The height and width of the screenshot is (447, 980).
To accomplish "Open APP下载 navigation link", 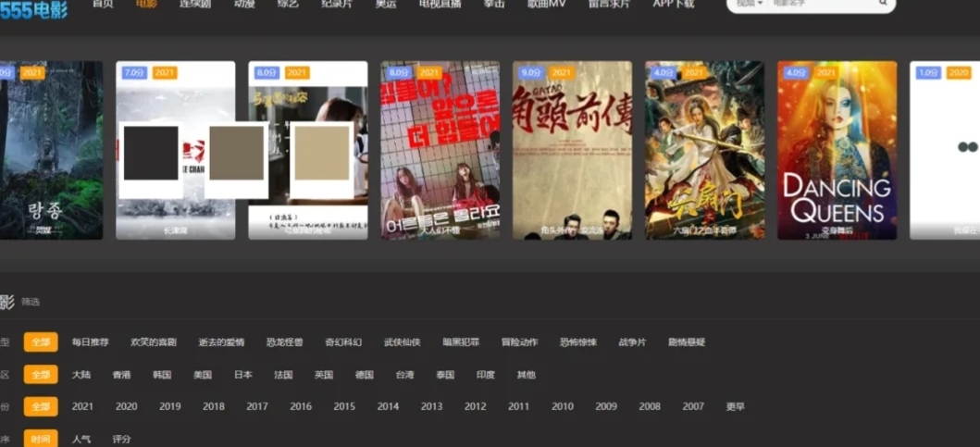I will 674,4.
